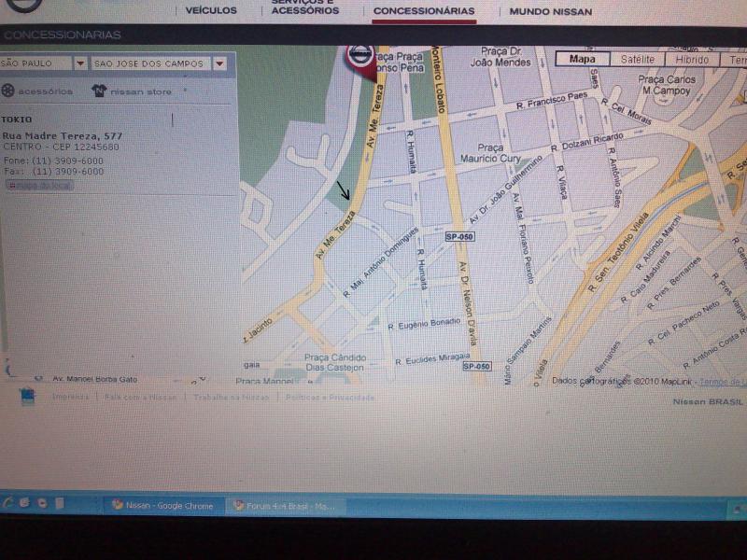The height and width of the screenshot is (560, 747).
Task: Click the R. Mal. Antônio Domingues label
Action: coord(381,263)
